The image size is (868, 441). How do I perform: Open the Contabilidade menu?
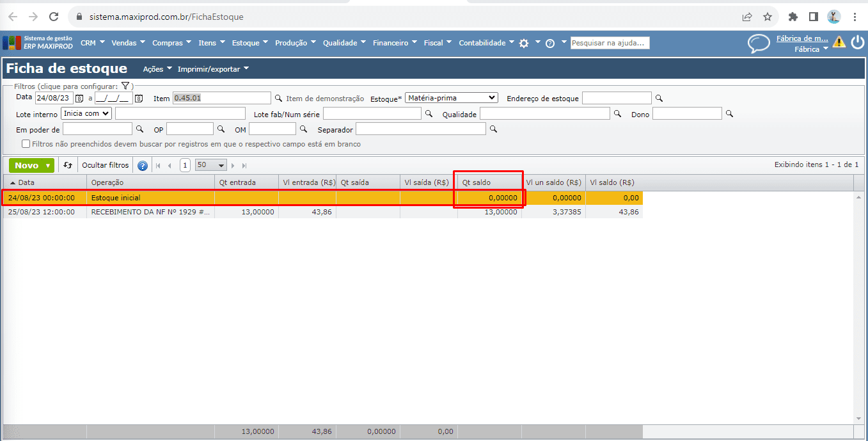click(487, 43)
